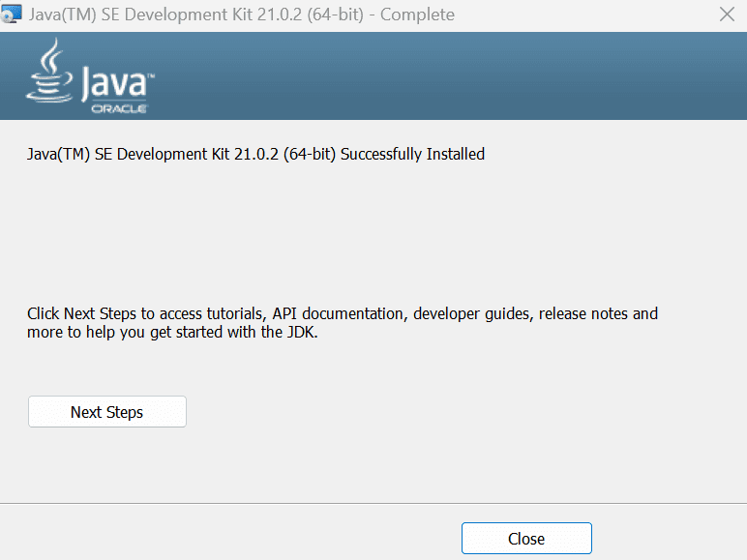Open Next Steps for tutorials and documentation

click(x=106, y=412)
